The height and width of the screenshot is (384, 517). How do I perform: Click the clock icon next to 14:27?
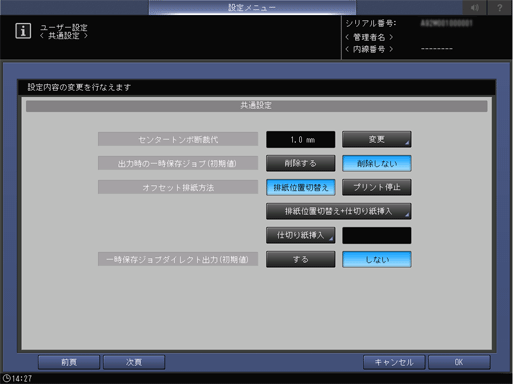click(6, 378)
